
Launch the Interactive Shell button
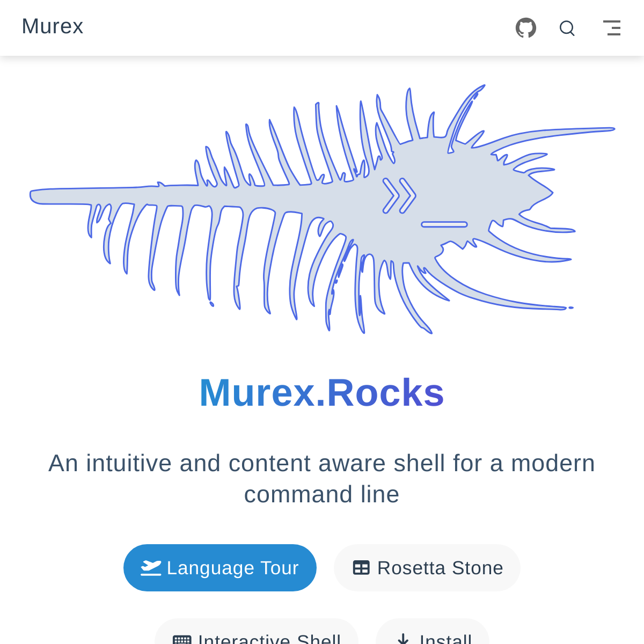(257, 636)
